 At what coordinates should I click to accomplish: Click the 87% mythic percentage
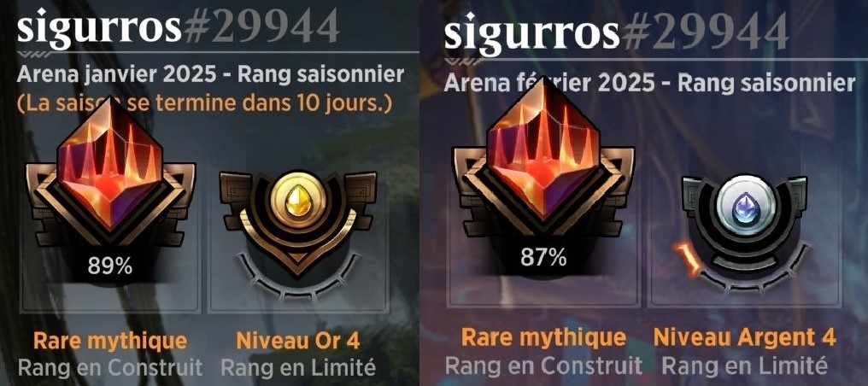[543, 256]
